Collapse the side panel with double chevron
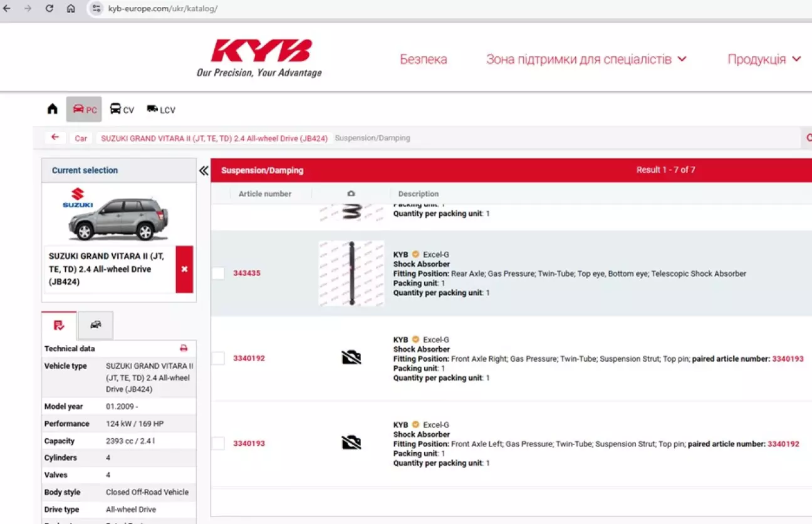The image size is (812, 524). [204, 170]
